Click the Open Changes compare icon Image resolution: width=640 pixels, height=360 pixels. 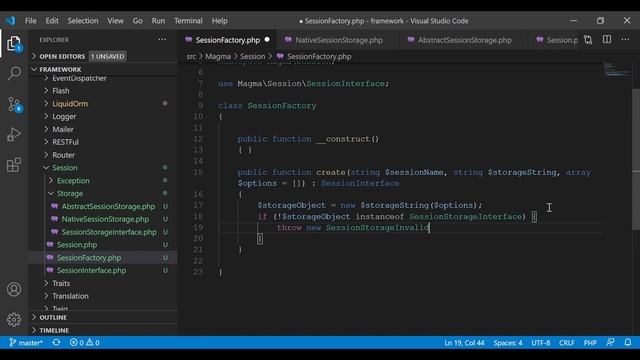588,40
